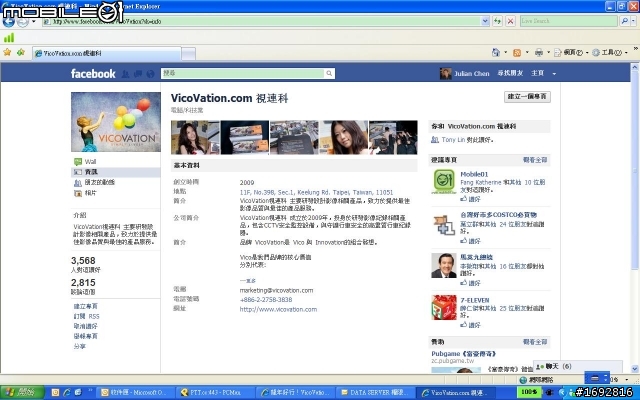Open second photo thumbnail showing product boxes
This screenshot has width=640, height=400.
point(245,138)
